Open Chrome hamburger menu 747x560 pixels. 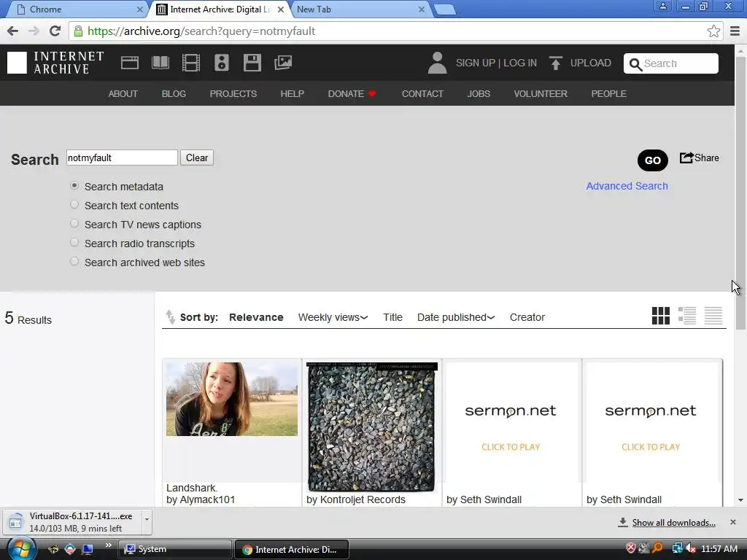735,31
